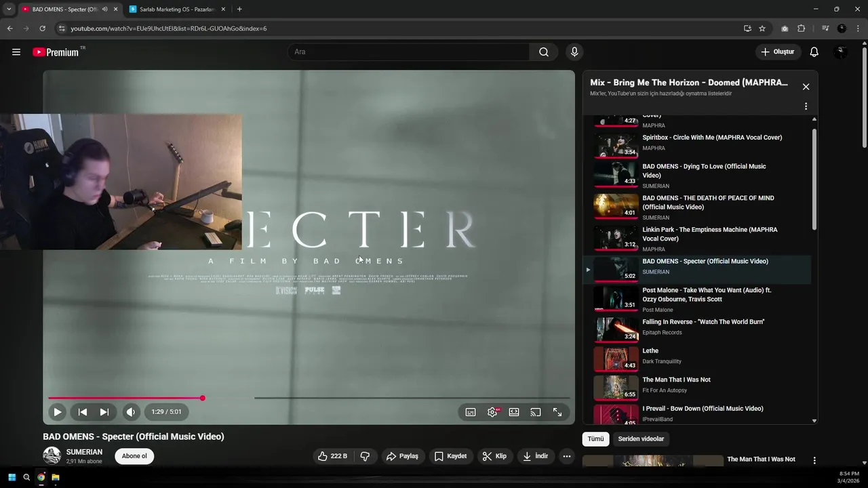Click the red progress bar scrubber handle

[202, 398]
